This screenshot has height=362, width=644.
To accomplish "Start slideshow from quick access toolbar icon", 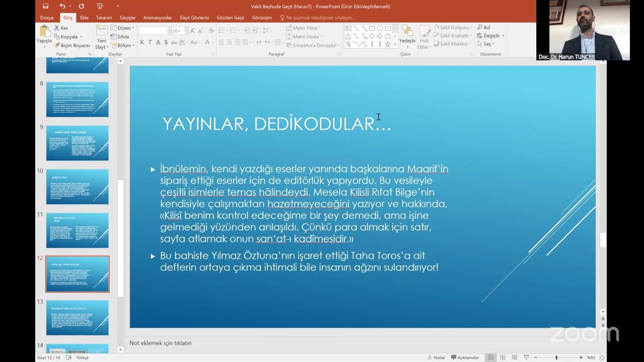I will tap(100, 6).
